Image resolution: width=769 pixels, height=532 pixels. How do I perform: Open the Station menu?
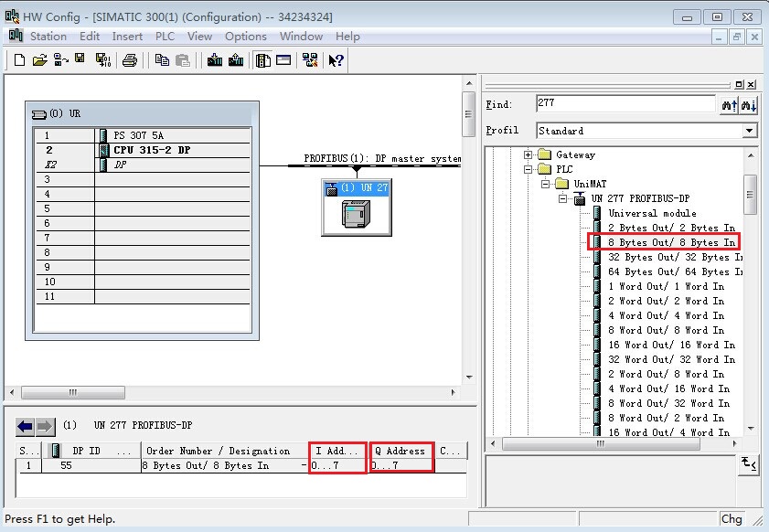pos(48,37)
